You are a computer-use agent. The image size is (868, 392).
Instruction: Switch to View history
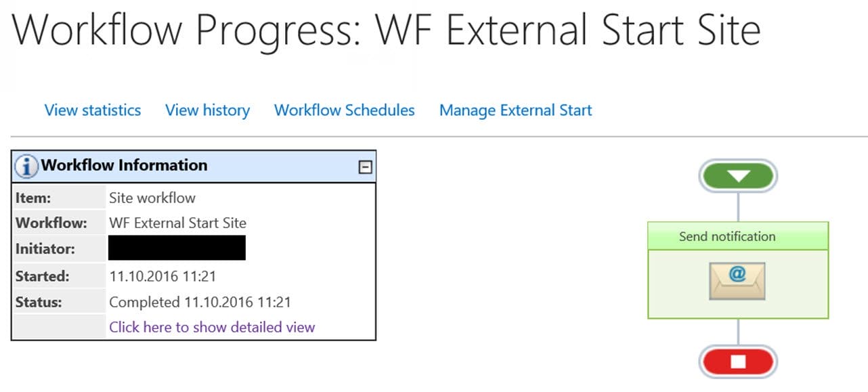click(207, 110)
